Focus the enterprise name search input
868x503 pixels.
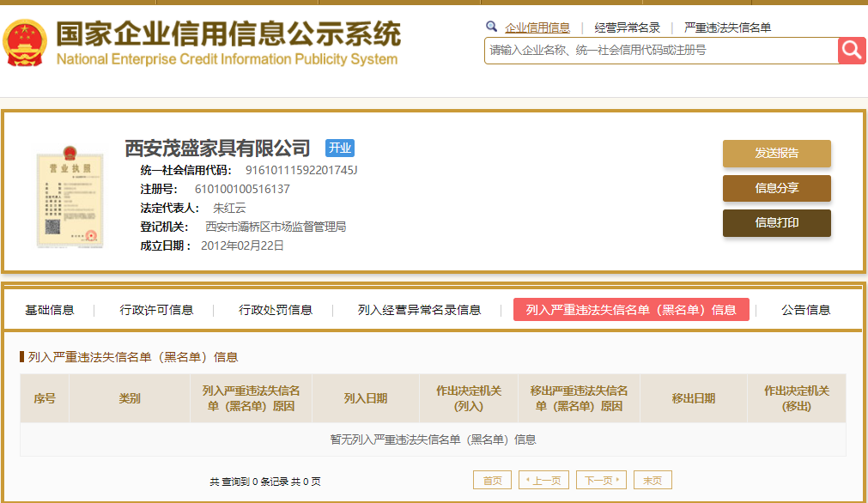(661, 51)
